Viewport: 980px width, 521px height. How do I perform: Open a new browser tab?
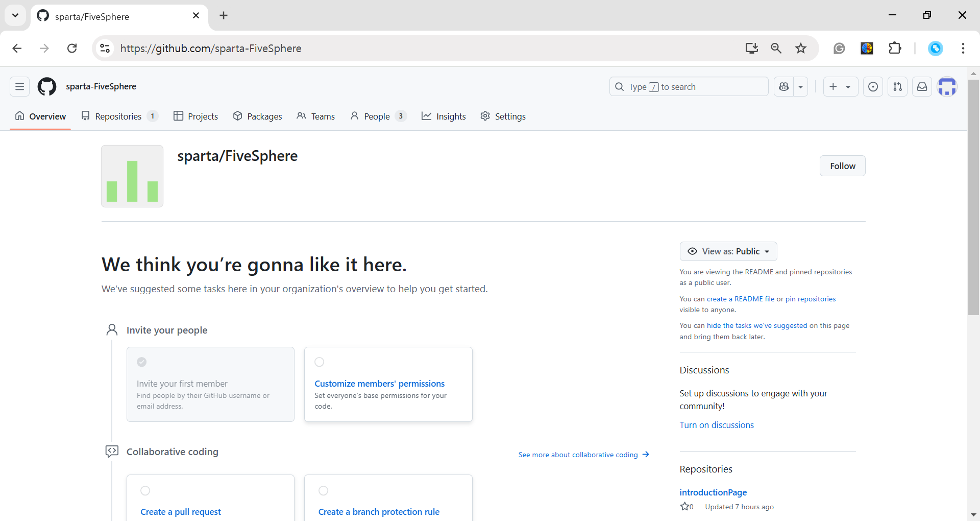coord(224,15)
